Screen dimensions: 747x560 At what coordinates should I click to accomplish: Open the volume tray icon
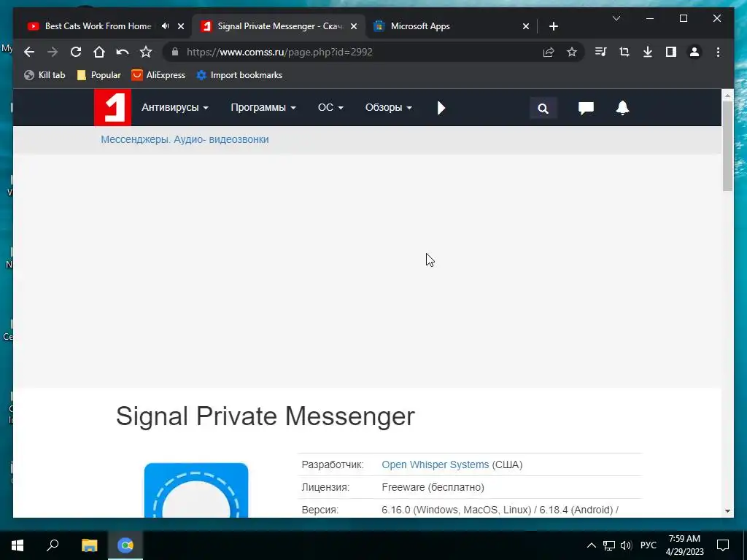pyautogui.click(x=626, y=545)
